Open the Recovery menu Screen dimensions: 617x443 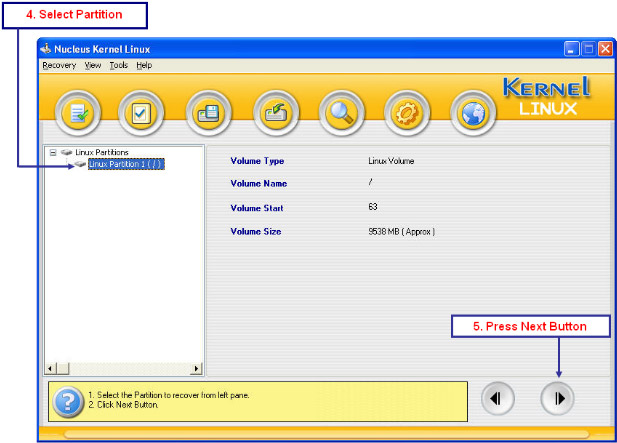pyautogui.click(x=59, y=65)
